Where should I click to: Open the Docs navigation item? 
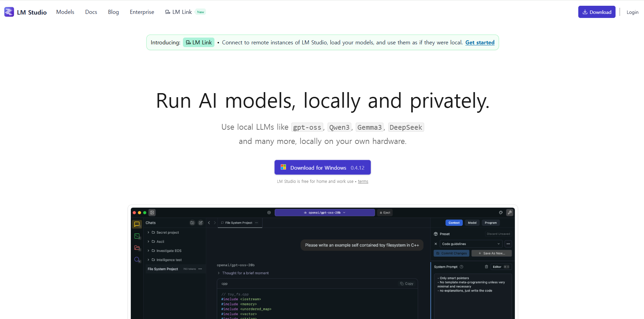click(91, 12)
